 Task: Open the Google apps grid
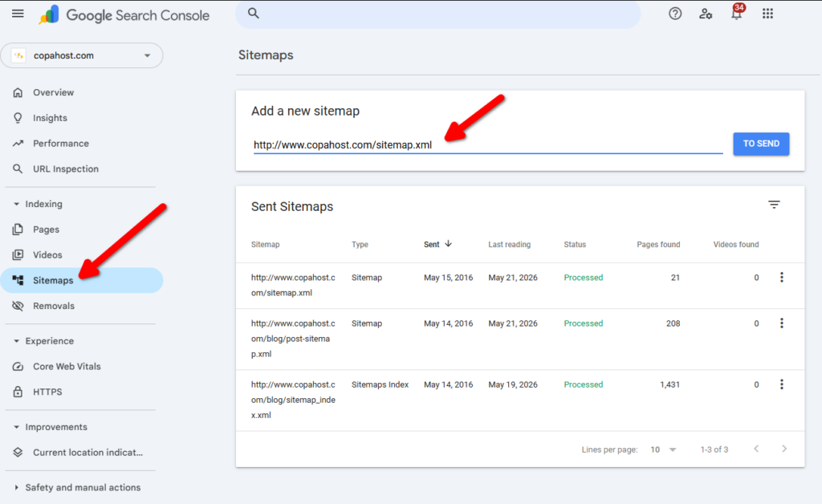pos(767,14)
